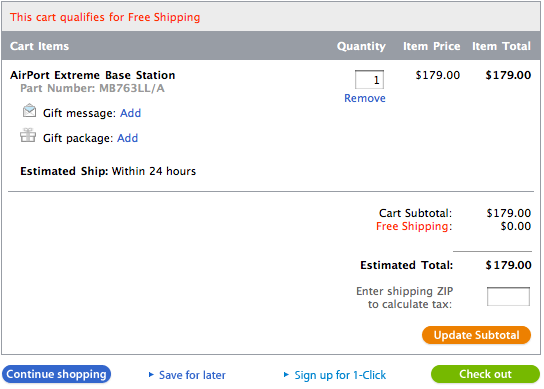Screen dimensions: 544x389
Task: Click the red Free Shipping cost label
Action: [414, 226]
